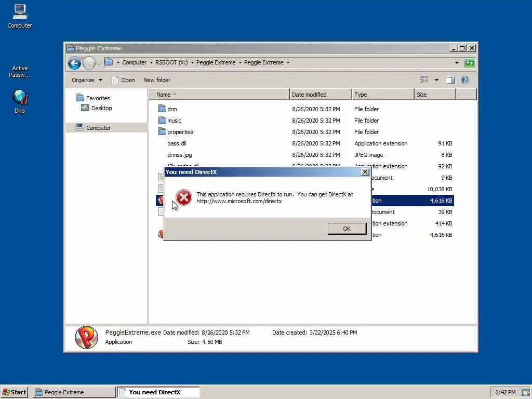Switch to Peggle Extreme taskbar button
The width and height of the screenshot is (532, 399).
74,392
